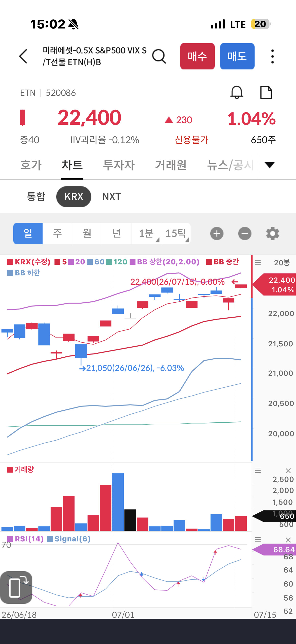Rotate chart to landscape view icon
This screenshot has height=644, width=296.
pyautogui.click(x=16, y=587)
